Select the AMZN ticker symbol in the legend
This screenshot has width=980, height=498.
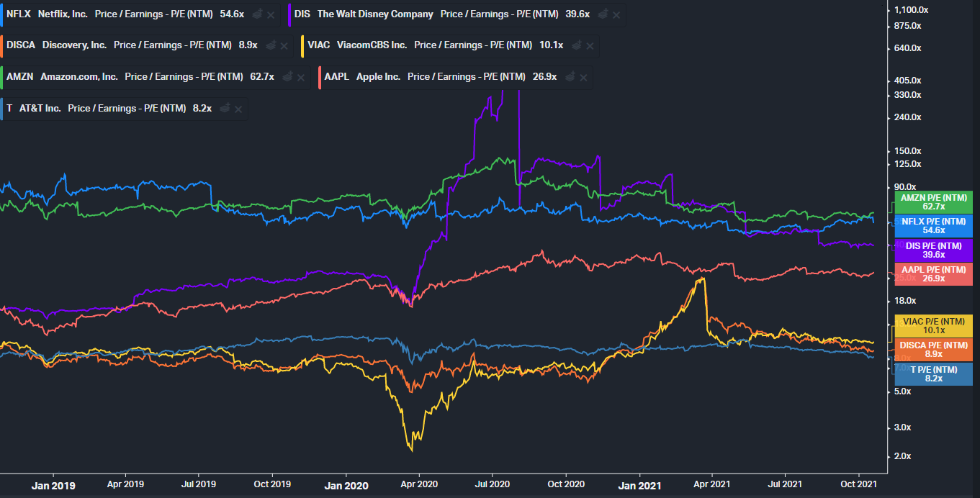pyautogui.click(x=20, y=76)
